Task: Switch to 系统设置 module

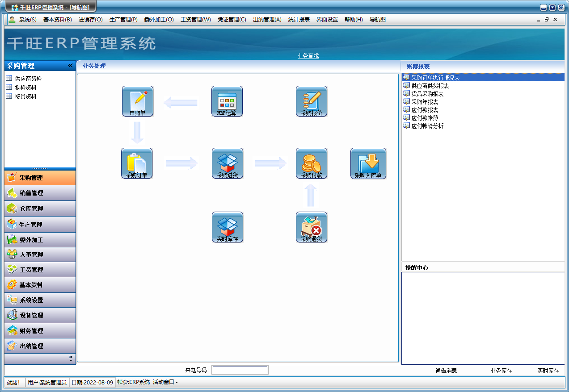Action: tap(40, 300)
